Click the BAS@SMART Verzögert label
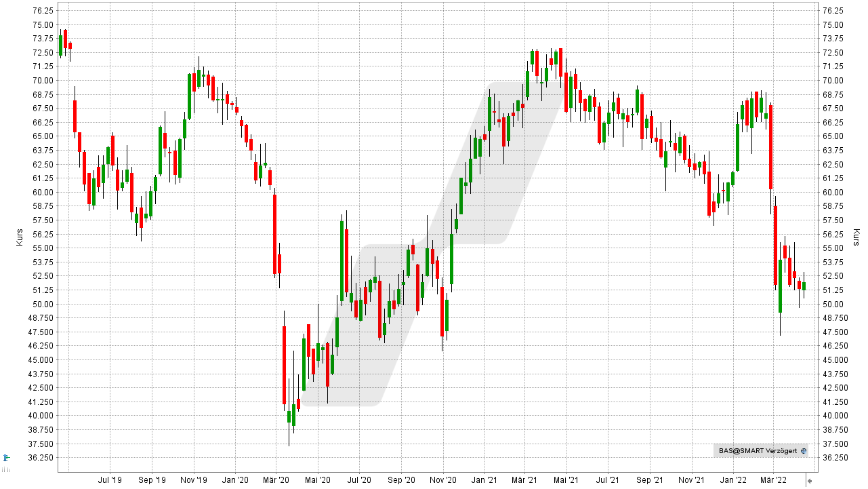The image size is (868, 489). click(x=758, y=450)
